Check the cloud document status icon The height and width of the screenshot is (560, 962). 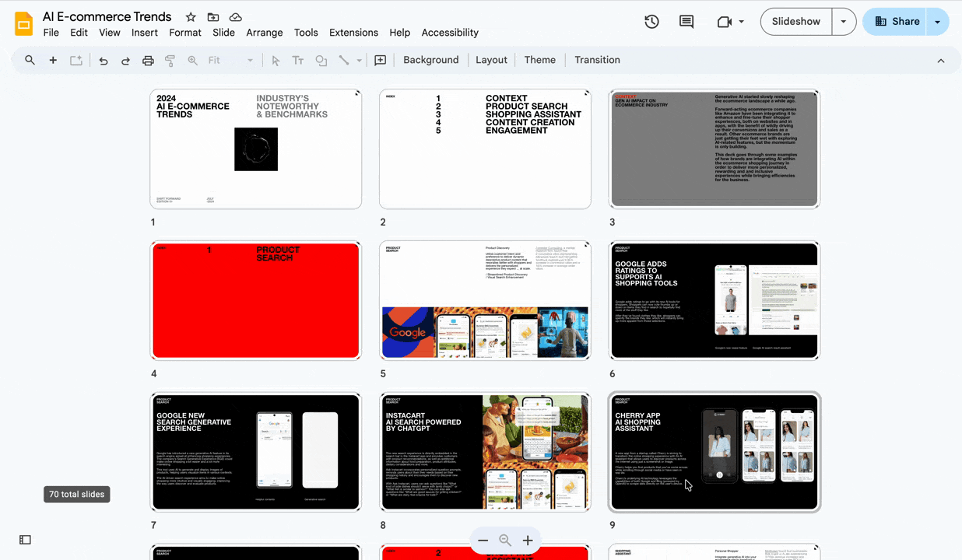coord(235,17)
